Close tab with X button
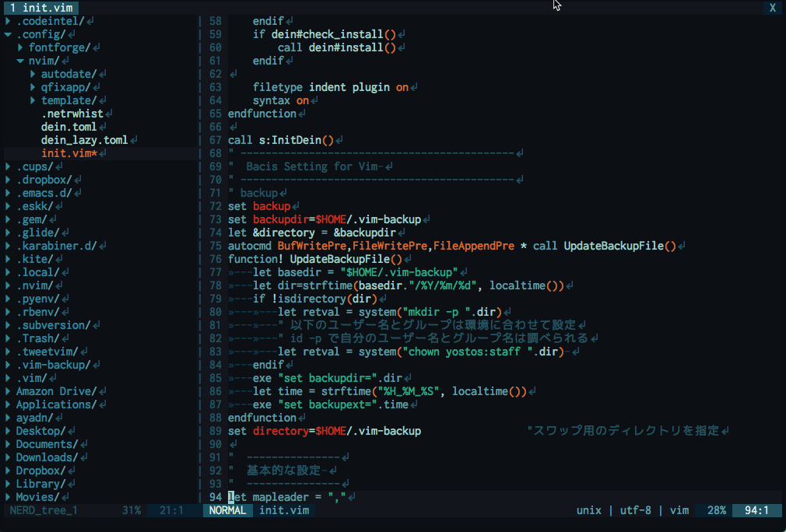The height and width of the screenshot is (532, 786). pyautogui.click(x=772, y=8)
